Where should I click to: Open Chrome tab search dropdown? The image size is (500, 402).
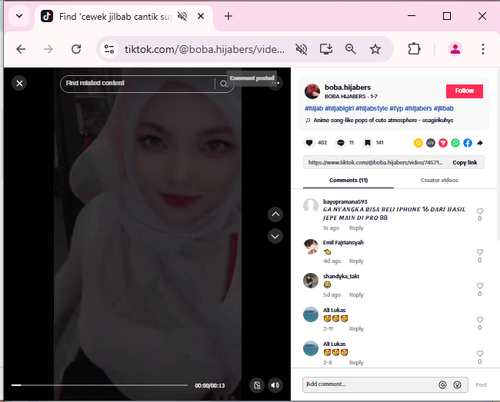click(x=19, y=16)
